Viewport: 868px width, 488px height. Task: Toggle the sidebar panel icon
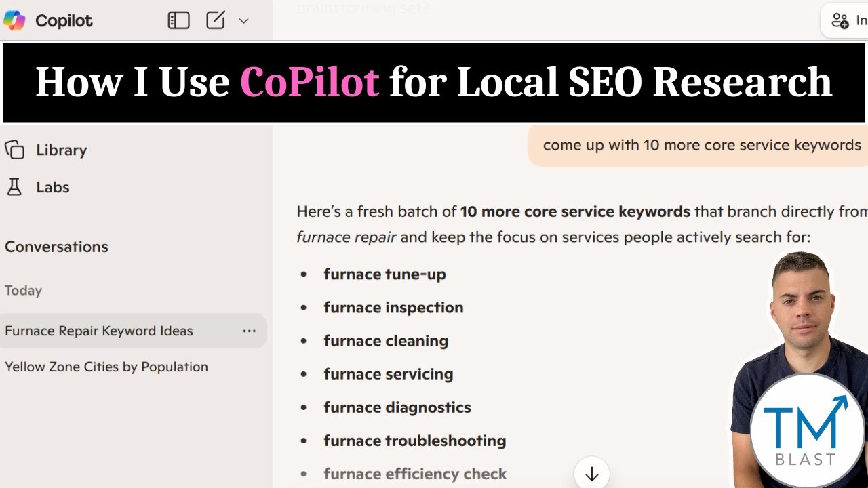178,20
